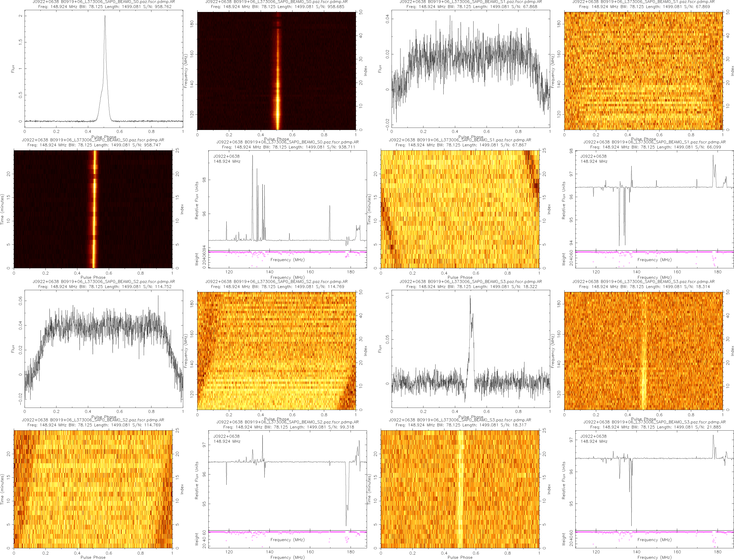The height and width of the screenshot is (560, 734).
Task: Select the S1 time versus phase heatmap
Action: coord(460,209)
